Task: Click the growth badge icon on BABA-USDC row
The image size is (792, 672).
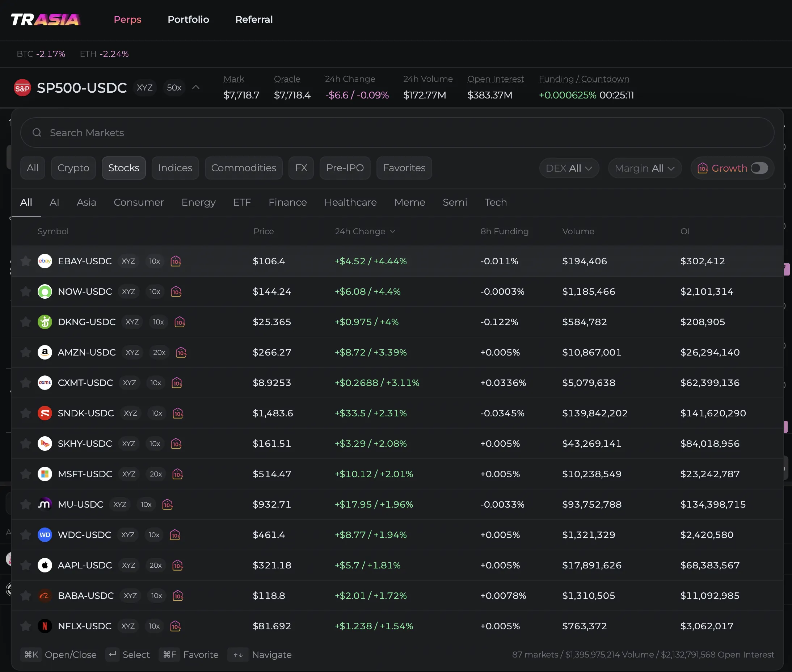Action: [178, 596]
